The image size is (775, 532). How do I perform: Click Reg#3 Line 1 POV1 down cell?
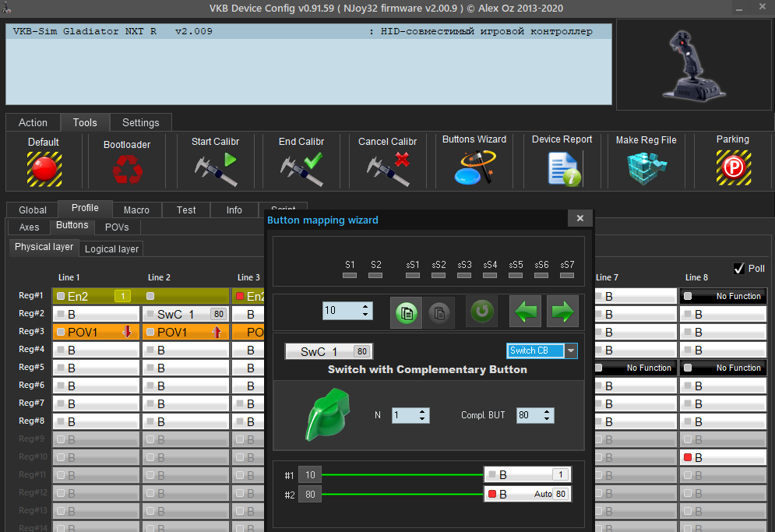97,333
